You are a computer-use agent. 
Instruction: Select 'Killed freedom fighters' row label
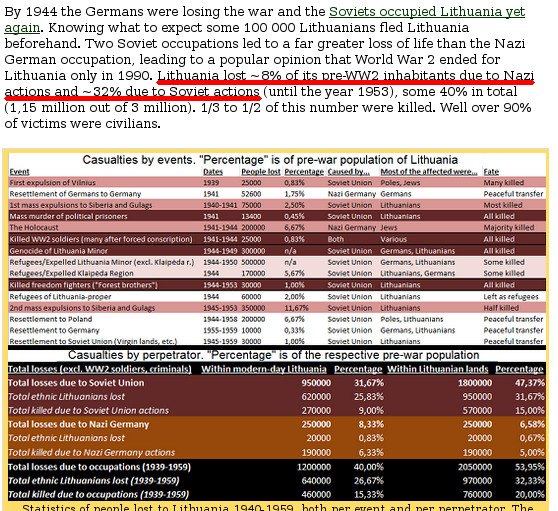84,285
